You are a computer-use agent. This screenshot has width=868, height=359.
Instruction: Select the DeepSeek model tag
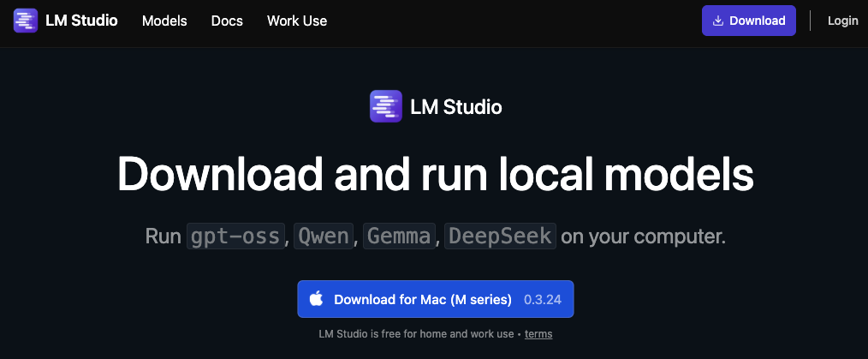point(500,236)
